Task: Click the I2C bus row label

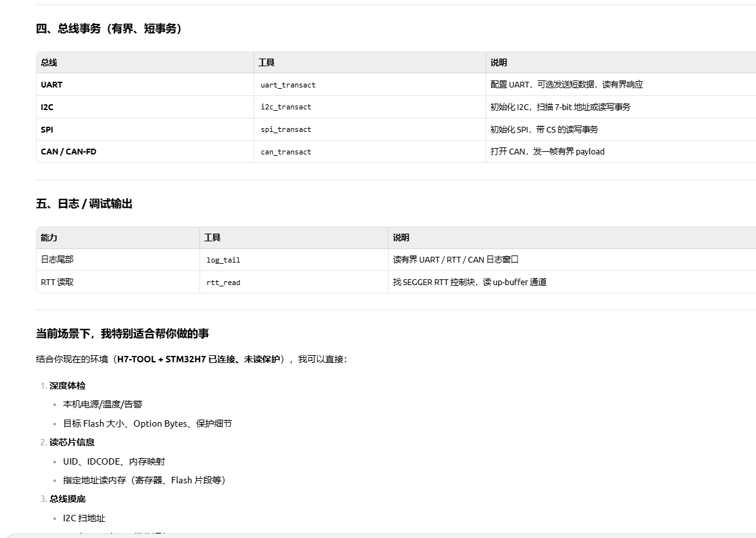Action: tap(47, 107)
